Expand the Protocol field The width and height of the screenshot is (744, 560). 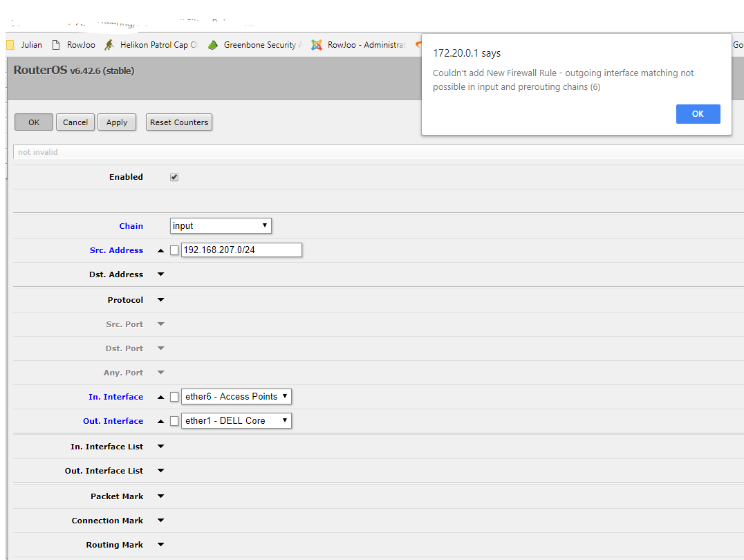(x=161, y=300)
